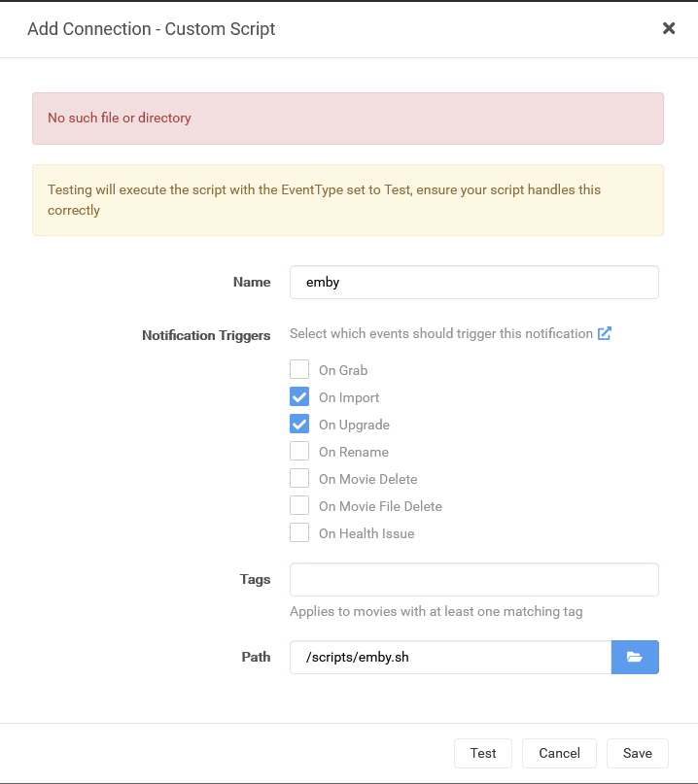The height and width of the screenshot is (784, 698).
Task: Click the yellow EventType testing warning box
Action: pos(348,200)
